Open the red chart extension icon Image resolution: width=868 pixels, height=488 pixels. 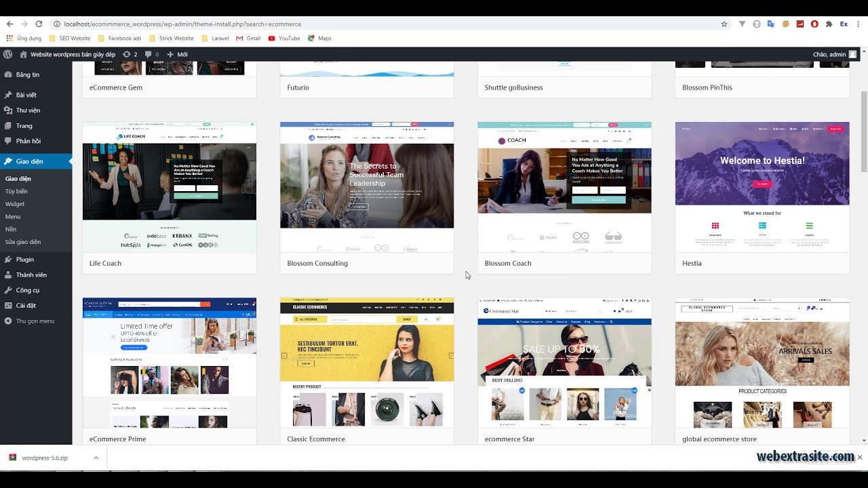(x=800, y=24)
